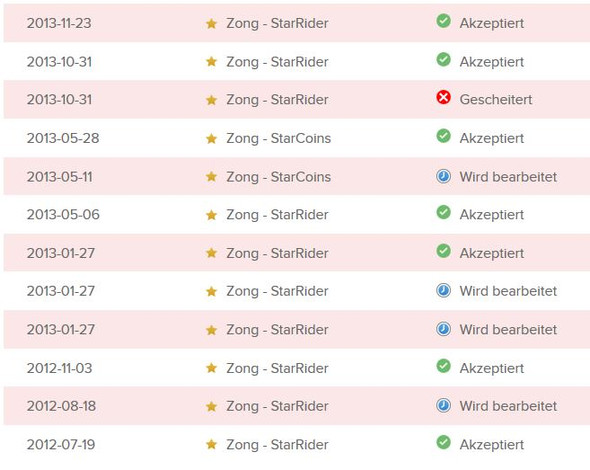Click the gold star on the 2012-11-03 row
This screenshot has width=590, height=470.
211,368
